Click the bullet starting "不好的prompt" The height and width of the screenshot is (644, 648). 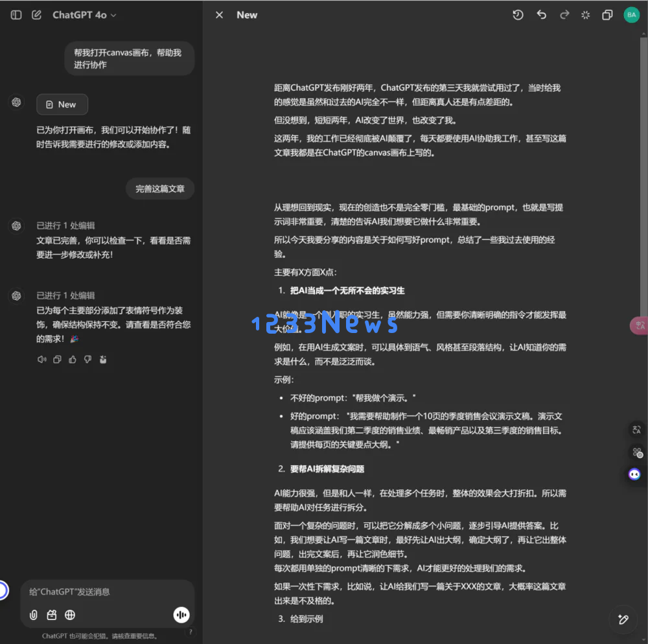[x=353, y=398]
